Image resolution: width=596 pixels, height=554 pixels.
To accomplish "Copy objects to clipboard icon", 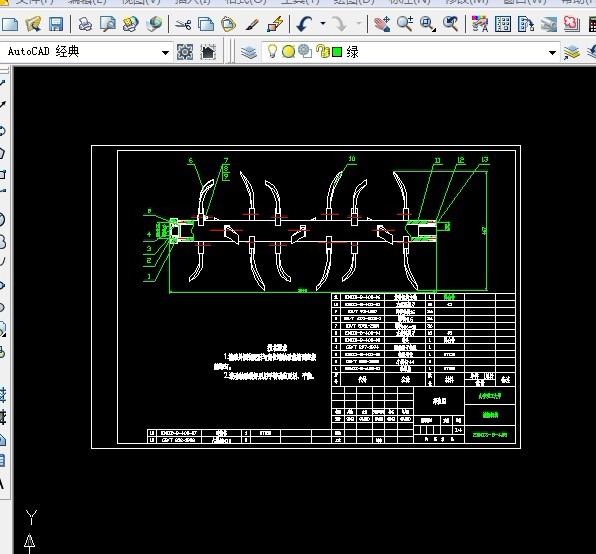I will pos(206,24).
